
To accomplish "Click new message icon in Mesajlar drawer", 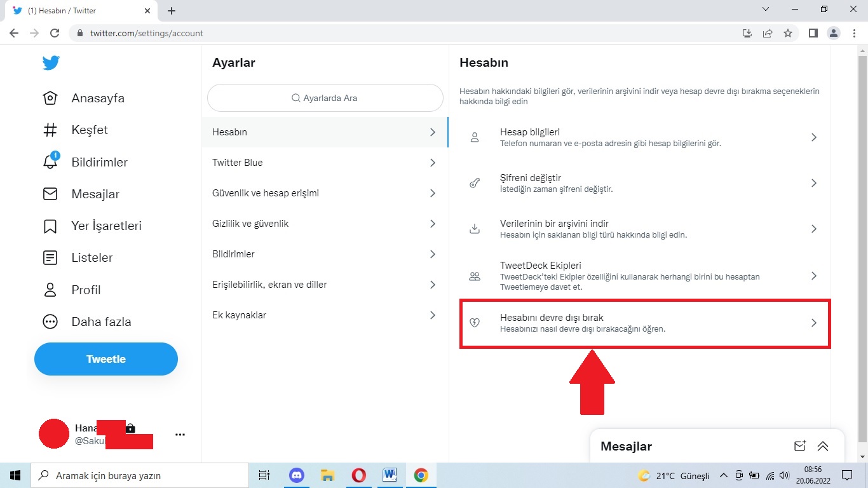I will pyautogui.click(x=800, y=446).
